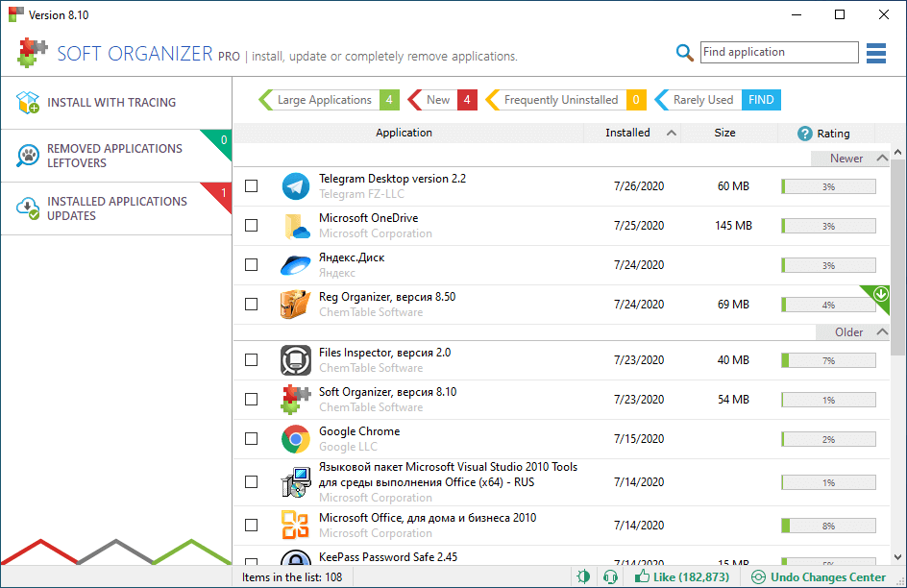This screenshot has width=907, height=588.
Task: Click the headset support icon in status bar
Action: point(609,576)
